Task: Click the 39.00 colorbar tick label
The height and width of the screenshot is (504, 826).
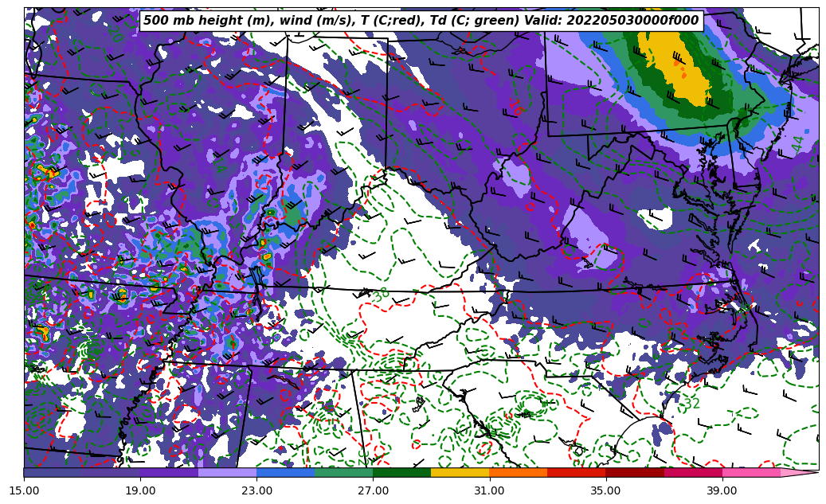Action: click(722, 490)
